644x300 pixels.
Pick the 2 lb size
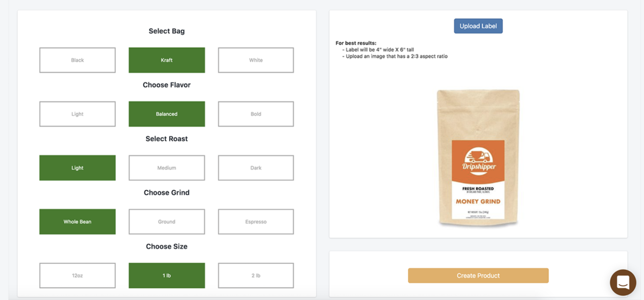coord(256,275)
